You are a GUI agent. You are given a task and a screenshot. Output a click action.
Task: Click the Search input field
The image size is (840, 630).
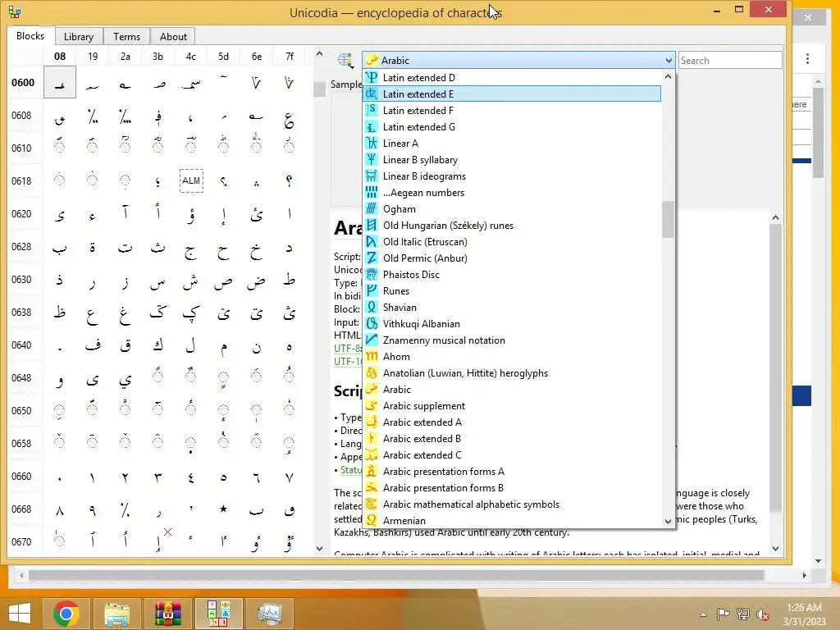click(x=729, y=61)
